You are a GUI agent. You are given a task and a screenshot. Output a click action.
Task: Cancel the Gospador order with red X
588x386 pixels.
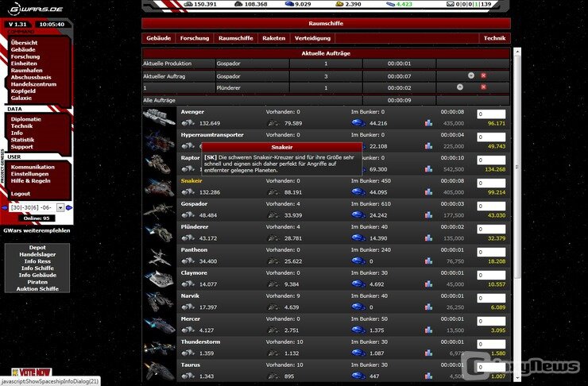pos(483,75)
